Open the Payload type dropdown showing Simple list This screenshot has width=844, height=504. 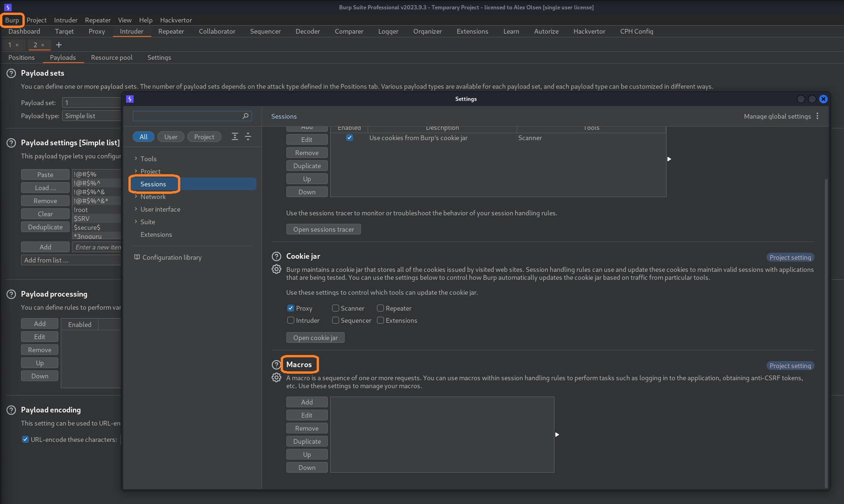point(92,115)
